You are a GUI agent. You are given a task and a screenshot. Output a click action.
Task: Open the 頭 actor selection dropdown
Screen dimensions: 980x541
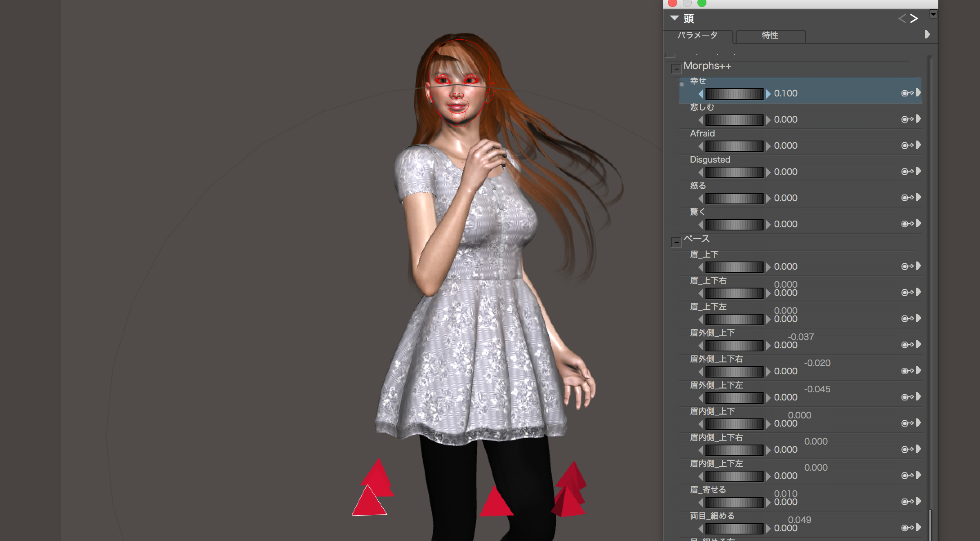[675, 18]
